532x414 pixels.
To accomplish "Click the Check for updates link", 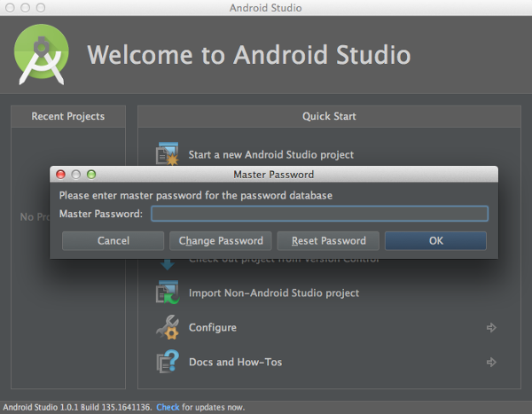I will (x=168, y=407).
